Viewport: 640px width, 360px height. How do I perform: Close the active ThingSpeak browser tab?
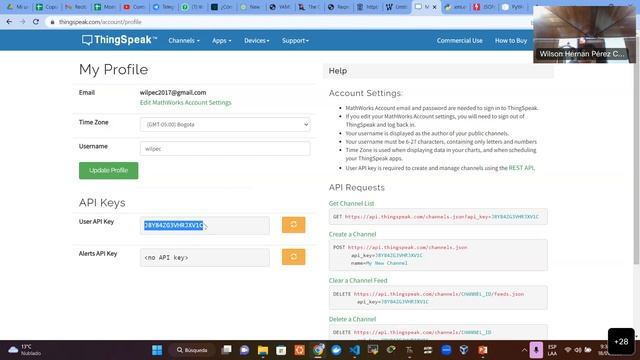(434, 7)
